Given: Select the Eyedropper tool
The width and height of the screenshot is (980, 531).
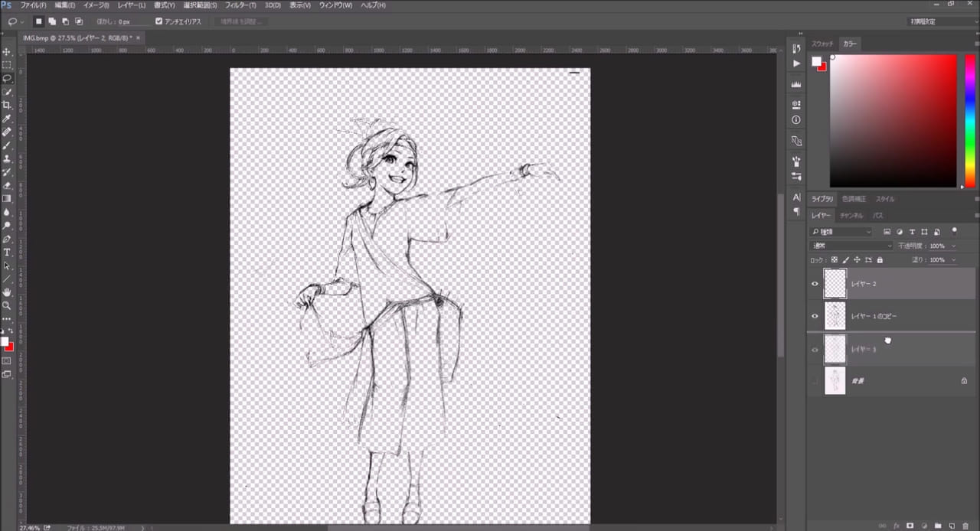Looking at the screenshot, I should tap(7, 119).
